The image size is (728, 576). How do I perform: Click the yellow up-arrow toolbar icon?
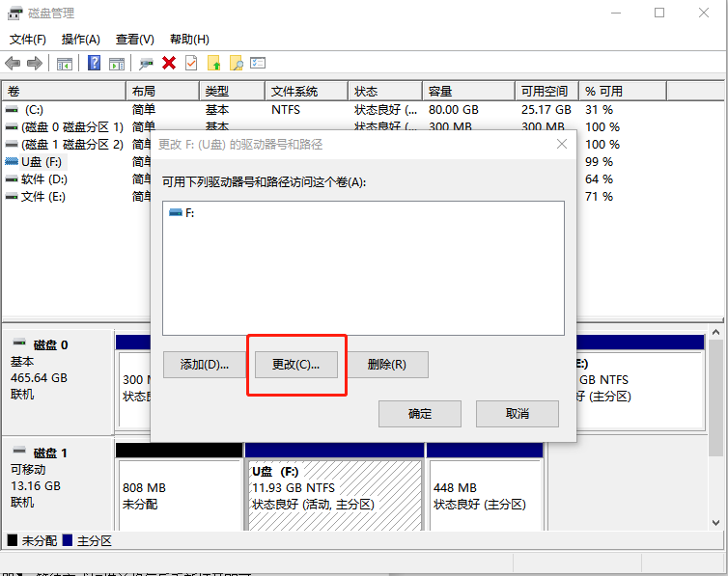coord(214,63)
